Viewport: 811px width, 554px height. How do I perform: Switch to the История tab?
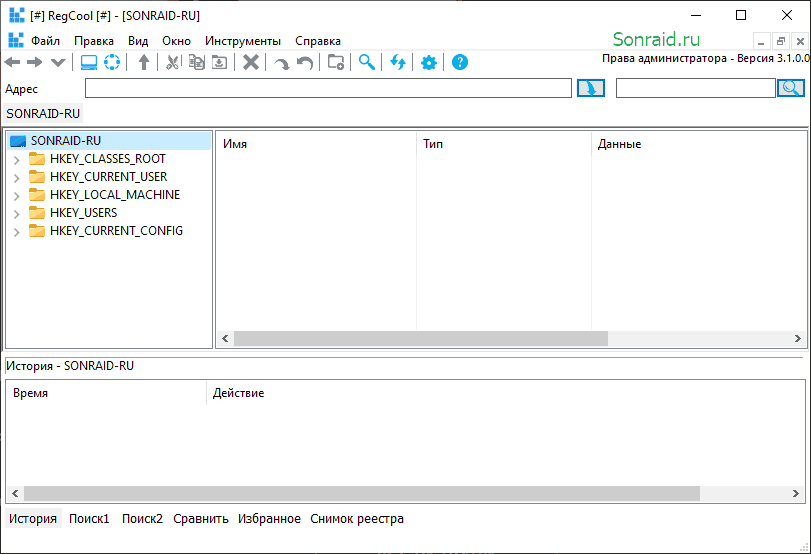(33, 518)
